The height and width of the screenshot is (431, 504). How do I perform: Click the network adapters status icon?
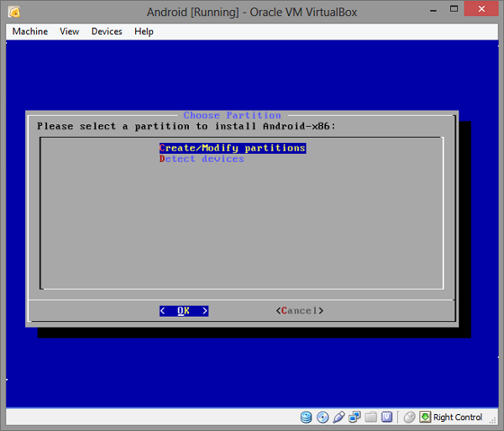(354, 418)
